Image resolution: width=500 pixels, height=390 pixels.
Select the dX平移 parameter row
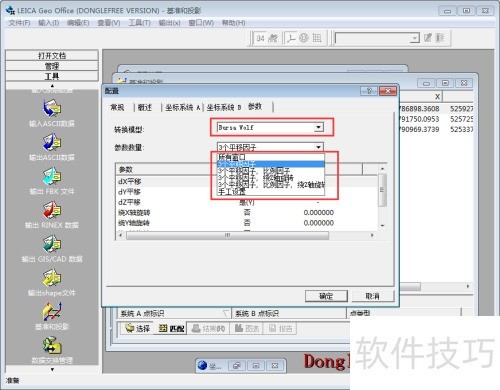click(x=247, y=181)
